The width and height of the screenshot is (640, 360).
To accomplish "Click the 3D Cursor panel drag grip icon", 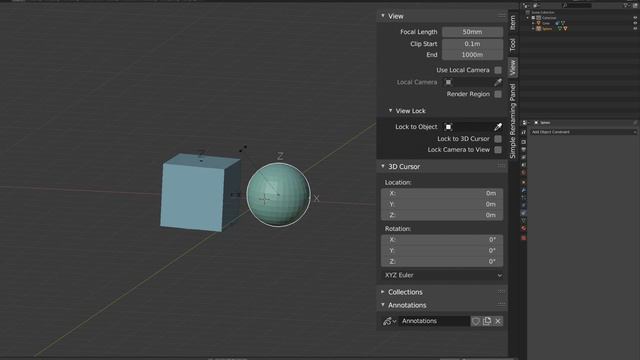I will pos(501,166).
